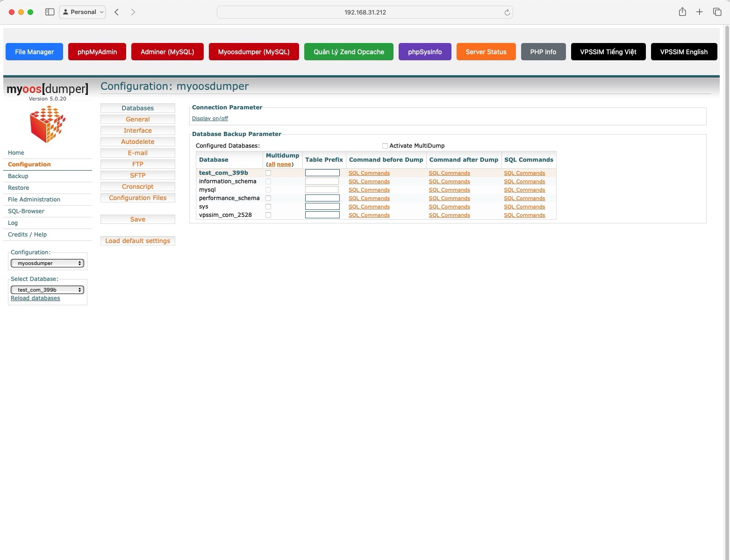Switch to the SFTP configuration tab
Viewport: 730px width, 560px height.
click(138, 175)
